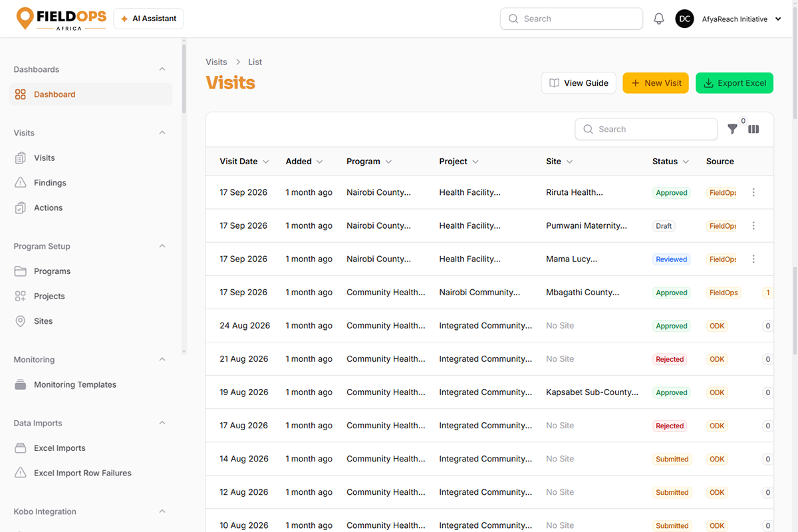The height and width of the screenshot is (532, 798).
Task: Open Excel Imports in the sidebar
Action: [91, 448]
